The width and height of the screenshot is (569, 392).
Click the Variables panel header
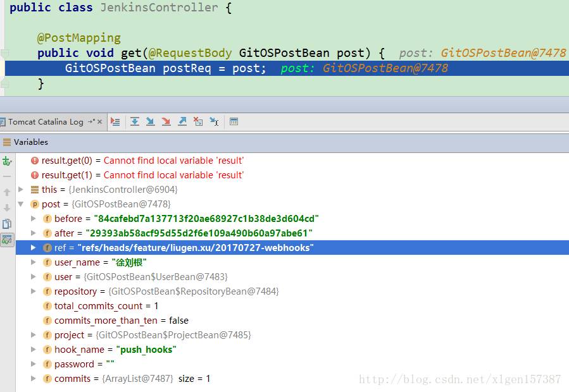285,142
